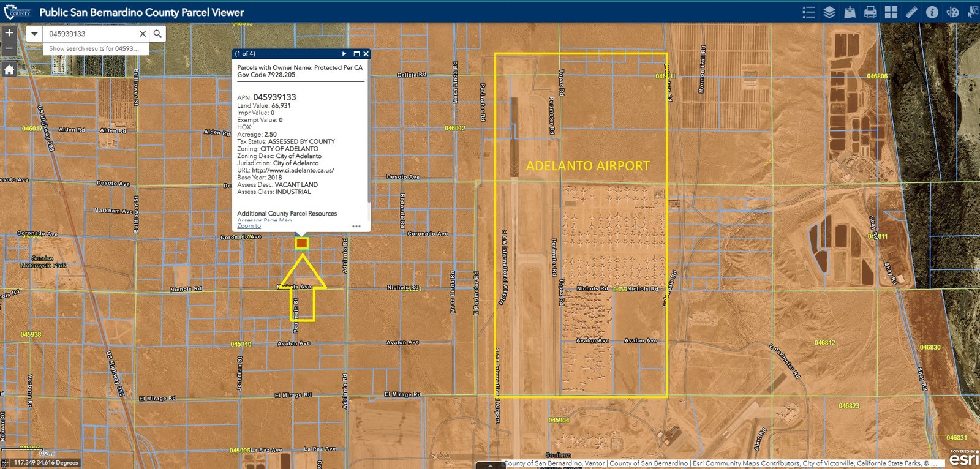The image size is (980, 469).
Task: Click the 'Tax Status: ASSESSED BY COUNTY' line
Action: coord(286,141)
